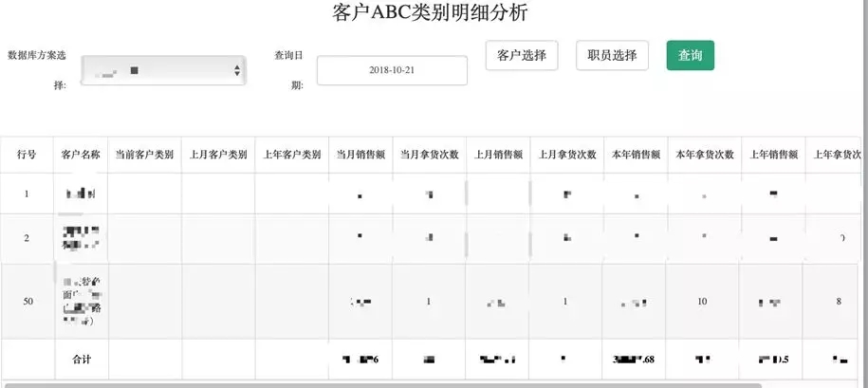Image resolution: width=868 pixels, height=388 pixels.
Task: Click the 查询日期 date input field
Action: [392, 71]
